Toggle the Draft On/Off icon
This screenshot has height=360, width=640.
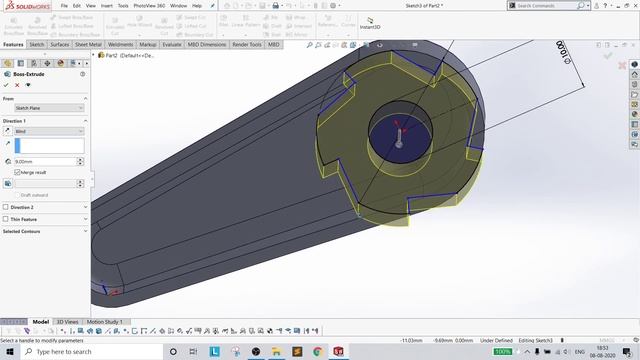tap(7, 184)
